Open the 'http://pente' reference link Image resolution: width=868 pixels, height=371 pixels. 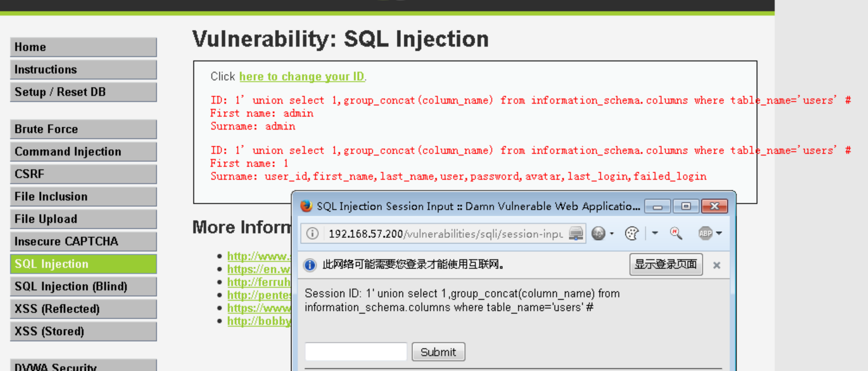(x=259, y=295)
